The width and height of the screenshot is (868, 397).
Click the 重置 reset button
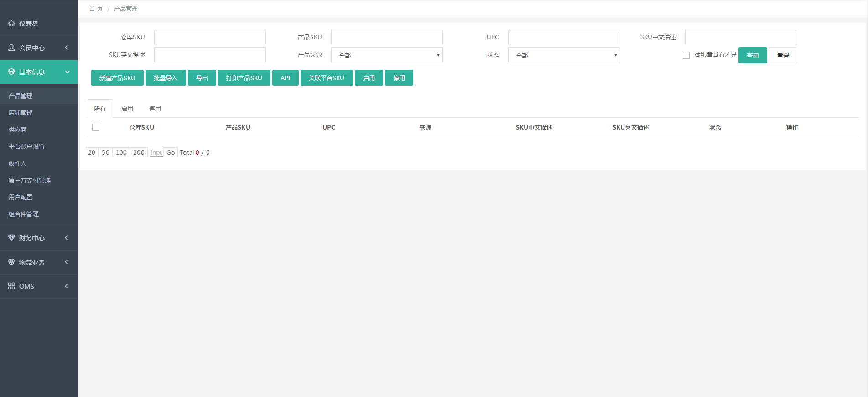click(783, 56)
